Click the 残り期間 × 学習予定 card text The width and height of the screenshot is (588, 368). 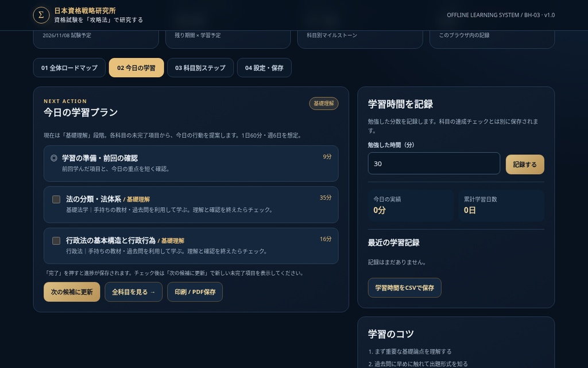point(198,35)
